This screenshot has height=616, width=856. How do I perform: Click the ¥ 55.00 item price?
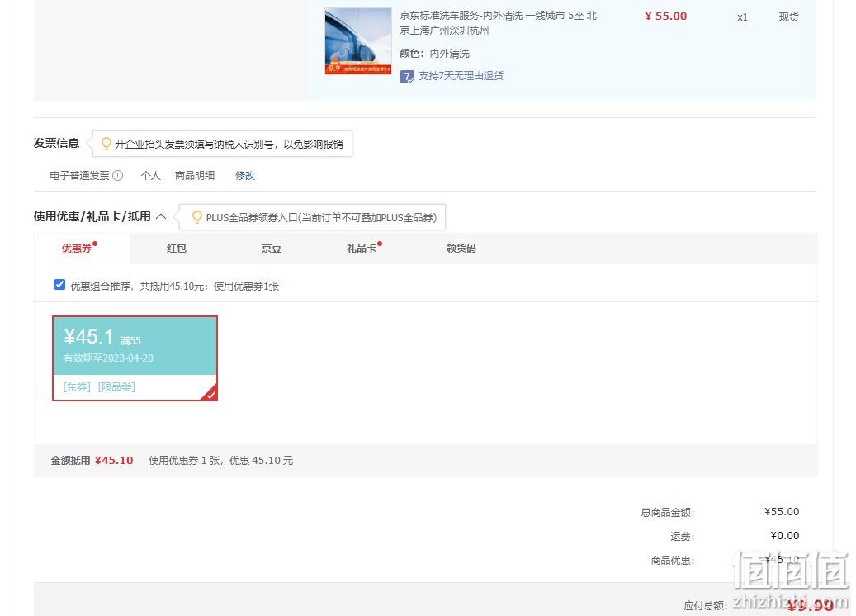(665, 17)
